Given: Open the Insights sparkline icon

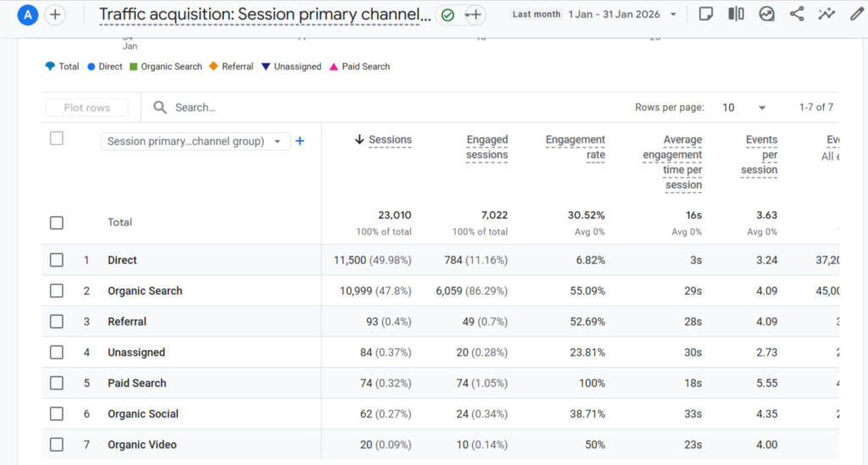Looking at the screenshot, I should click(x=826, y=14).
